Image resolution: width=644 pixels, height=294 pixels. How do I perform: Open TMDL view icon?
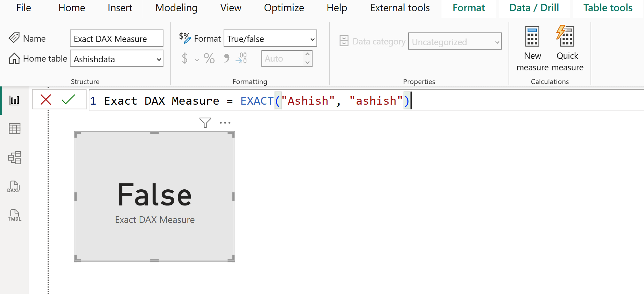(14, 215)
